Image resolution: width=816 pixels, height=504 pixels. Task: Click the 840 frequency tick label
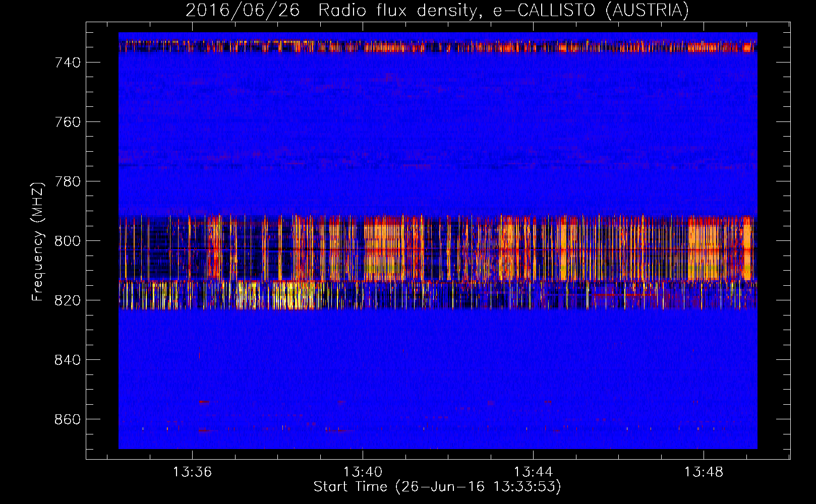68,360
